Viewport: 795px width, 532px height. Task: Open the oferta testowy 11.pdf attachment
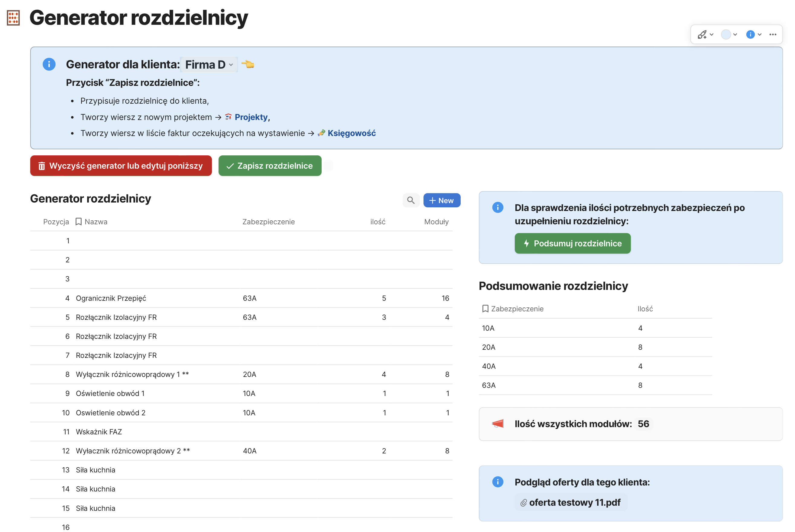tap(574, 502)
